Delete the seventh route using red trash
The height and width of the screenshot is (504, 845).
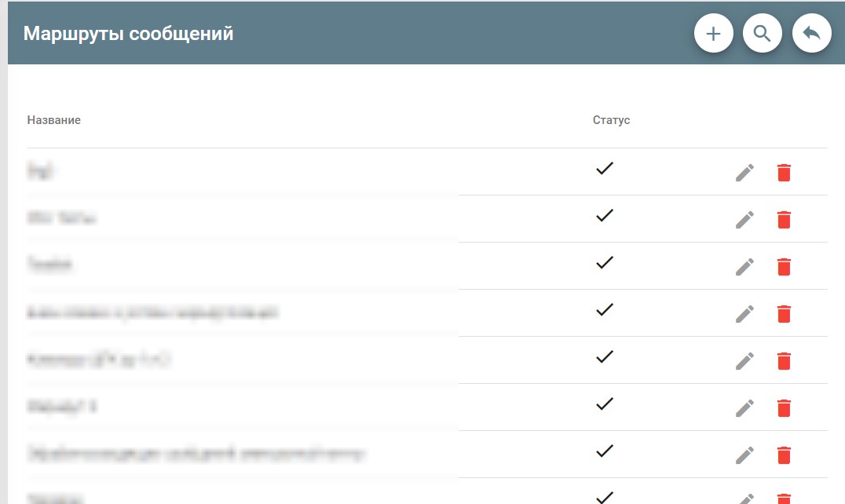click(x=784, y=455)
